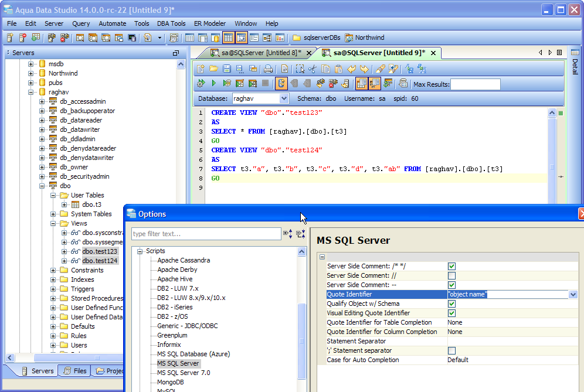The image size is (584, 392).
Task: Click the Options tree vertical scrollbar thumb
Action: click(x=302, y=341)
